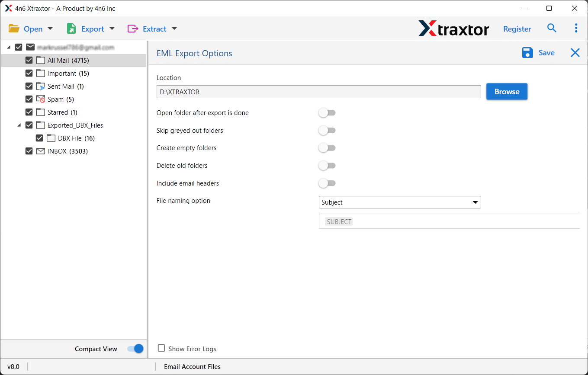The image size is (588, 375).
Task: Check the Show Error Logs box
Action: [161, 349]
